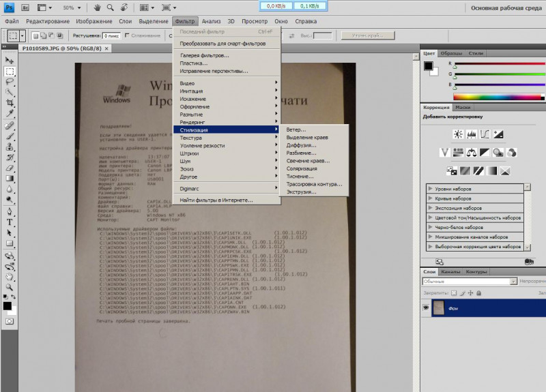The width and height of the screenshot is (546, 392).
Task: Select the Eraser tool
Action: click(x=10, y=168)
